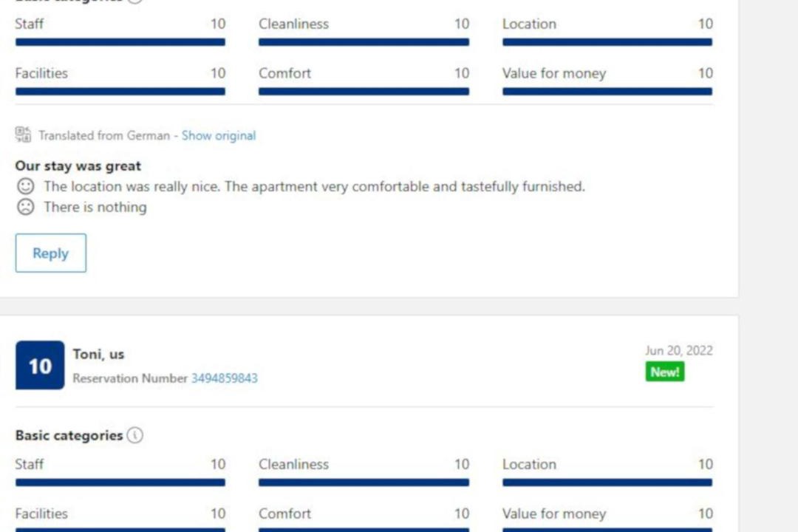Viewport: 798px width, 532px height.
Task: Click the happy smiley face icon
Action: [25, 186]
